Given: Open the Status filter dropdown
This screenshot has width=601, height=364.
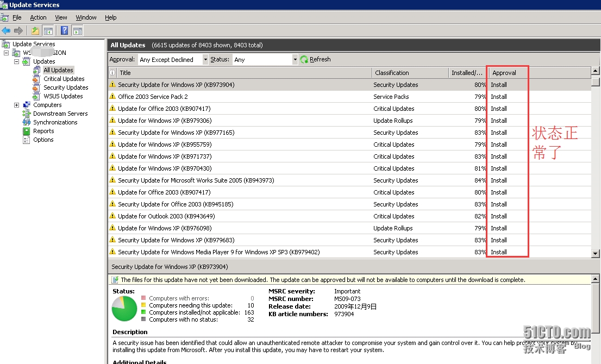Looking at the screenshot, I should (x=295, y=60).
